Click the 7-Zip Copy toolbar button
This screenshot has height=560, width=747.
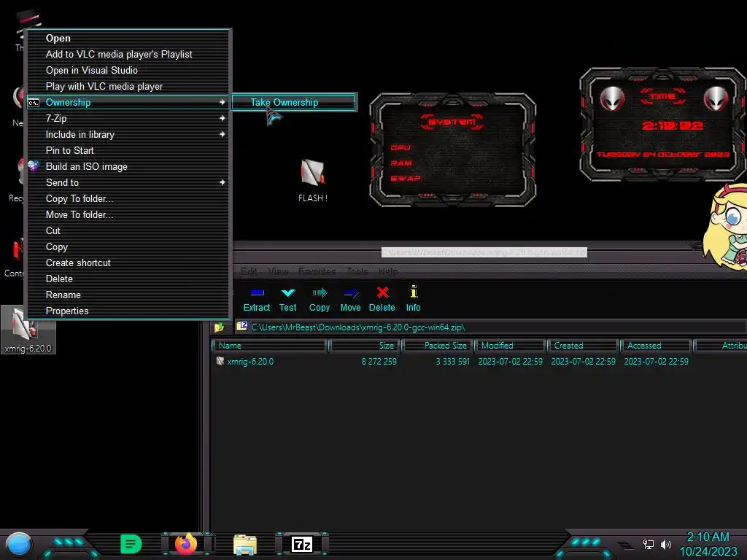point(320,300)
